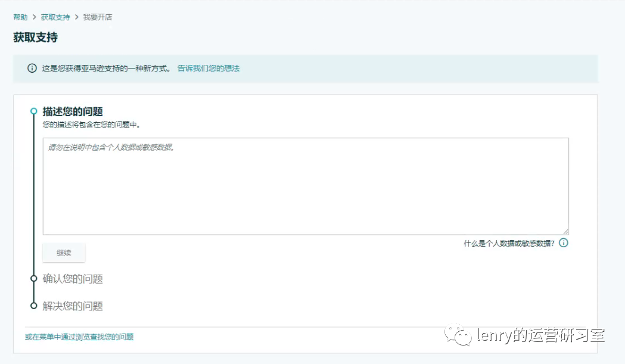625x364 pixels.
Task: Grab the text area resize handle
Action: (x=565, y=232)
